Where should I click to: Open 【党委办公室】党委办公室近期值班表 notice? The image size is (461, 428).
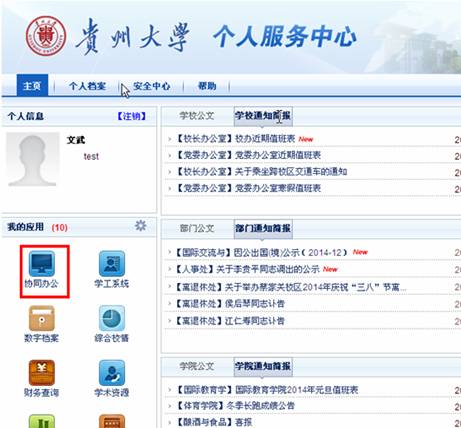point(248,155)
